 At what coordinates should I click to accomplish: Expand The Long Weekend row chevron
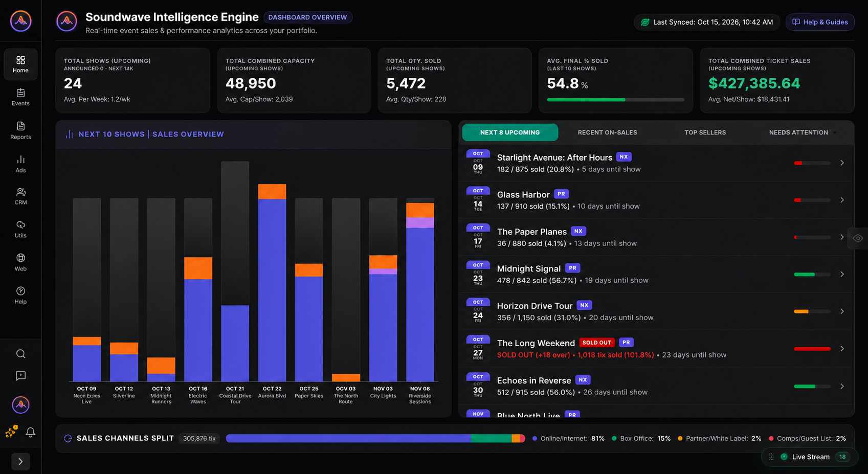[842, 348]
